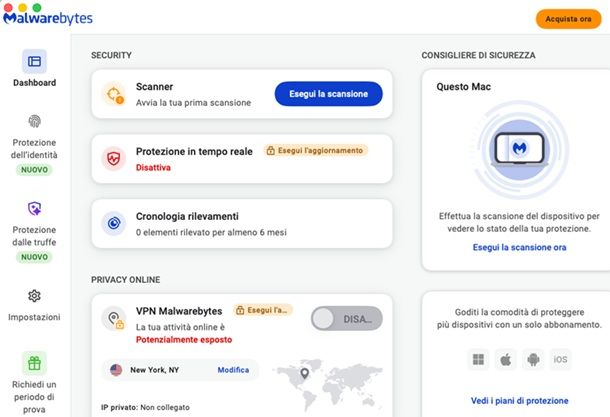Click the SECURITY section heading
This screenshot has width=610, height=417.
[x=111, y=55]
